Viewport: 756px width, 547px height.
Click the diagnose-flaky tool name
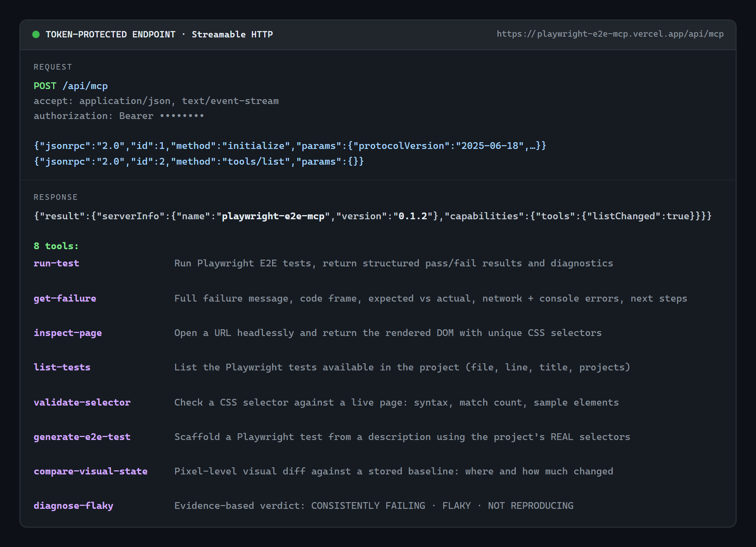tap(73, 506)
